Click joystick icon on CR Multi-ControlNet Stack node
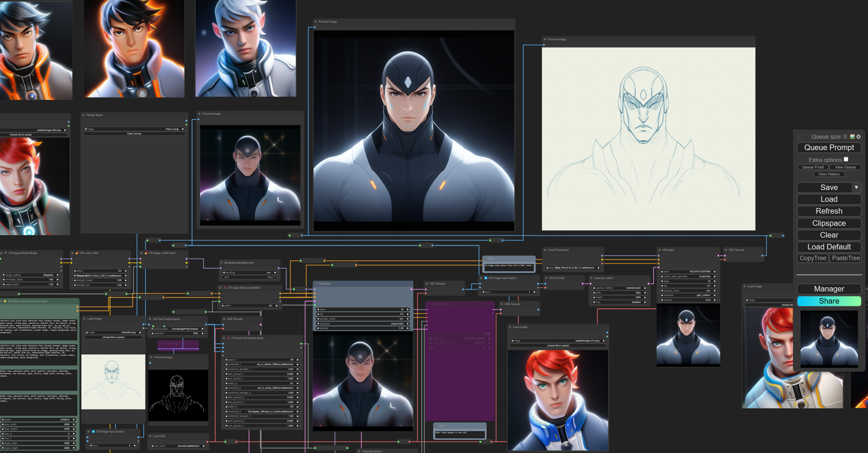Screen dimensions: 868x453 (x=229, y=338)
